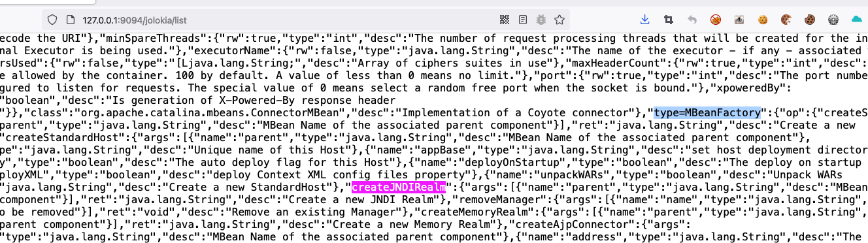Screen dimensions: 868x243
Task: Open the downloads panel arrow icon
Action: 645,20
